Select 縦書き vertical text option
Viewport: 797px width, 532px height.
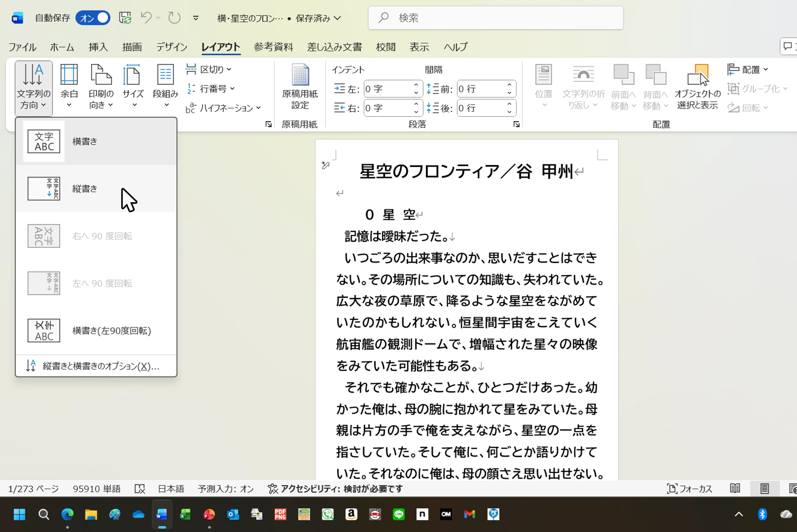point(96,189)
